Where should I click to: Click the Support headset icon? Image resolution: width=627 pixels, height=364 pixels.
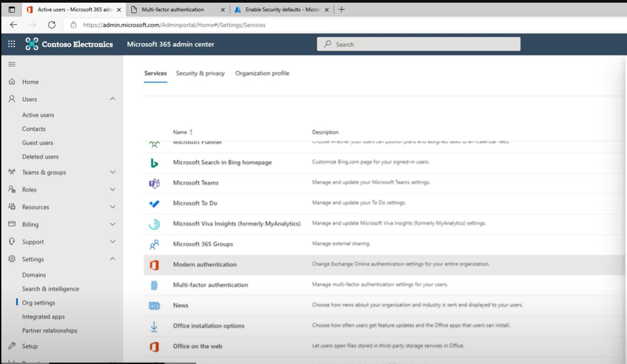pyautogui.click(x=12, y=241)
